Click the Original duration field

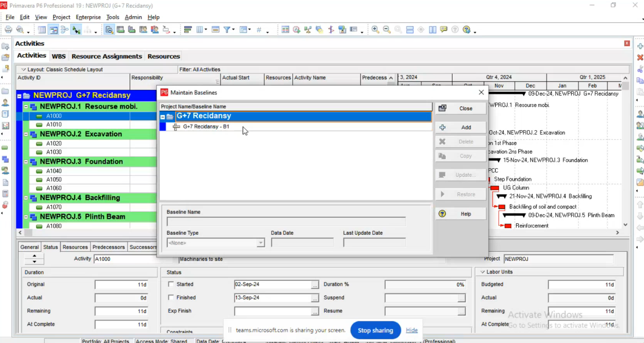[122, 285]
